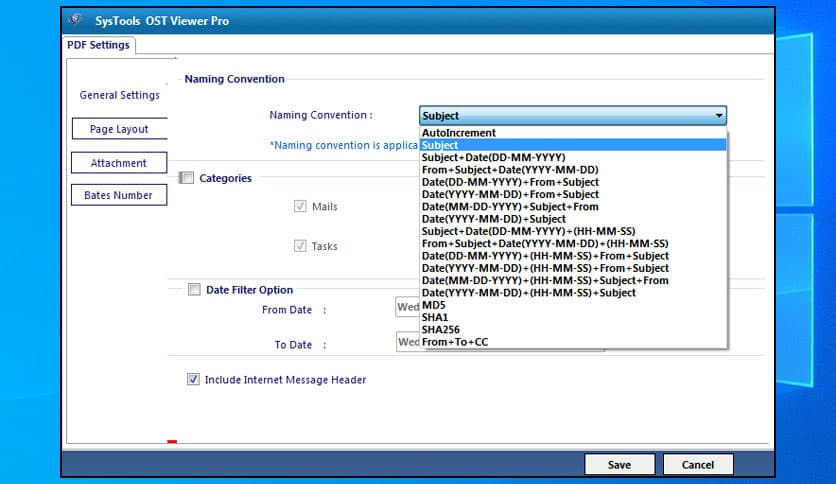Select the General Settings side tab

point(119,95)
